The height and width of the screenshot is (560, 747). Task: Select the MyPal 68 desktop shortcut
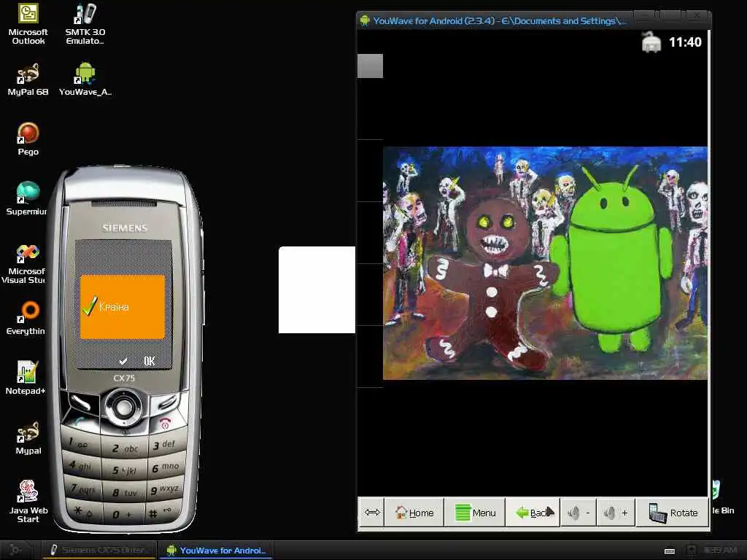click(28, 79)
